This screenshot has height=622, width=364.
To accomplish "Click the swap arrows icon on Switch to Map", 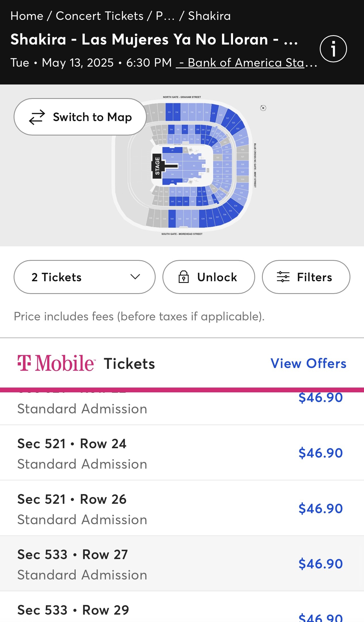I will coord(37,117).
